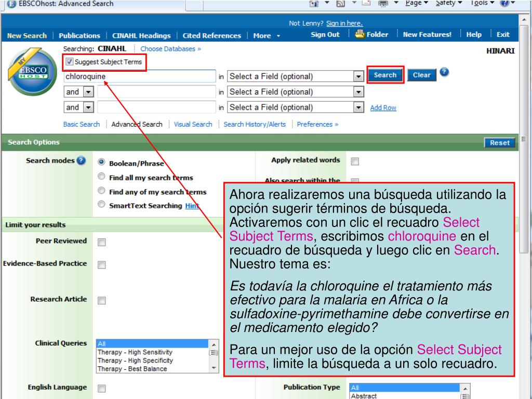The height and width of the screenshot is (399, 532).
Task: Select 'Therapy - High Specificity' in Clinical Queries
Action: point(152,361)
